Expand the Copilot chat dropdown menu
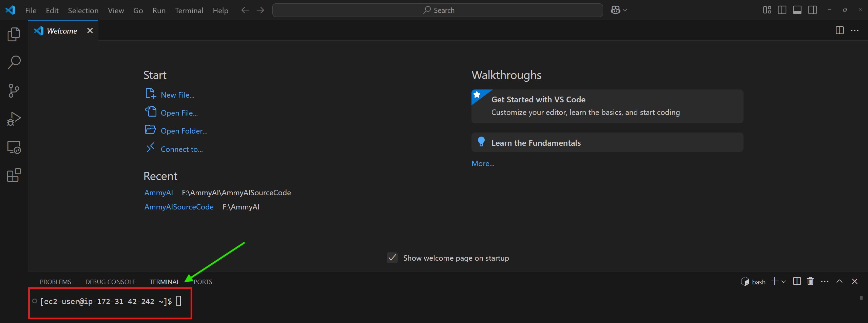This screenshot has height=323, width=868. 625,10
